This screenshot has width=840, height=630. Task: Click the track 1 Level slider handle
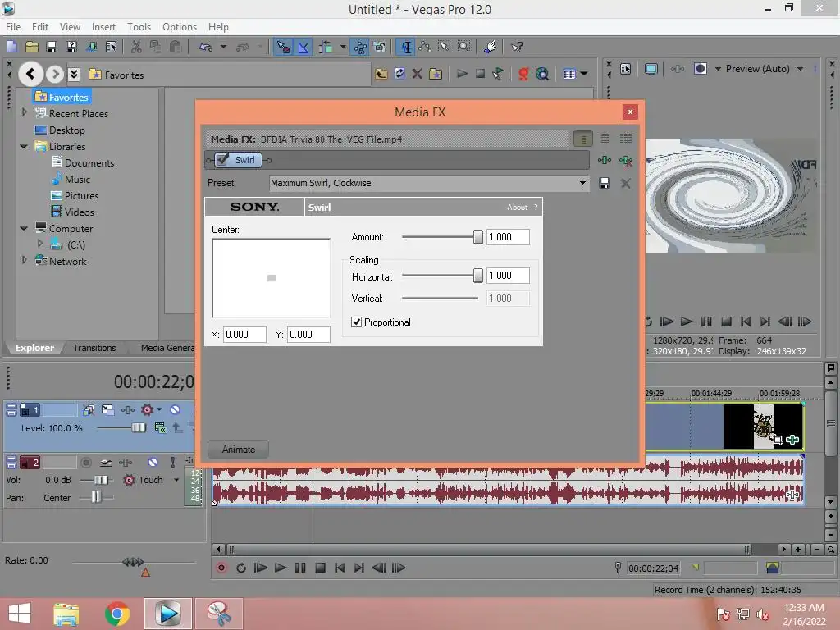coord(138,427)
